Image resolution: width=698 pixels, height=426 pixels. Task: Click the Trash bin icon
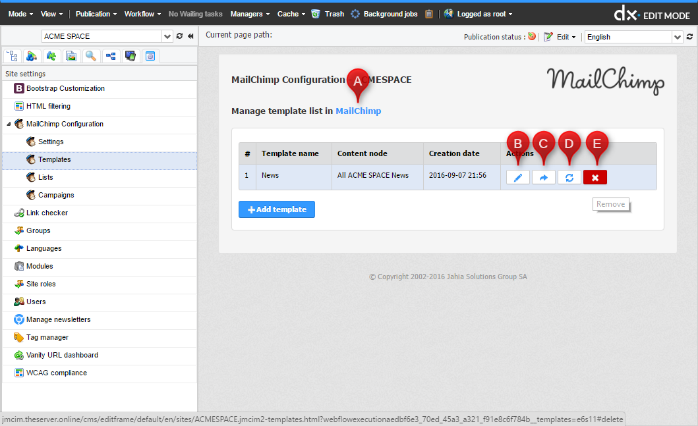pyautogui.click(x=316, y=14)
